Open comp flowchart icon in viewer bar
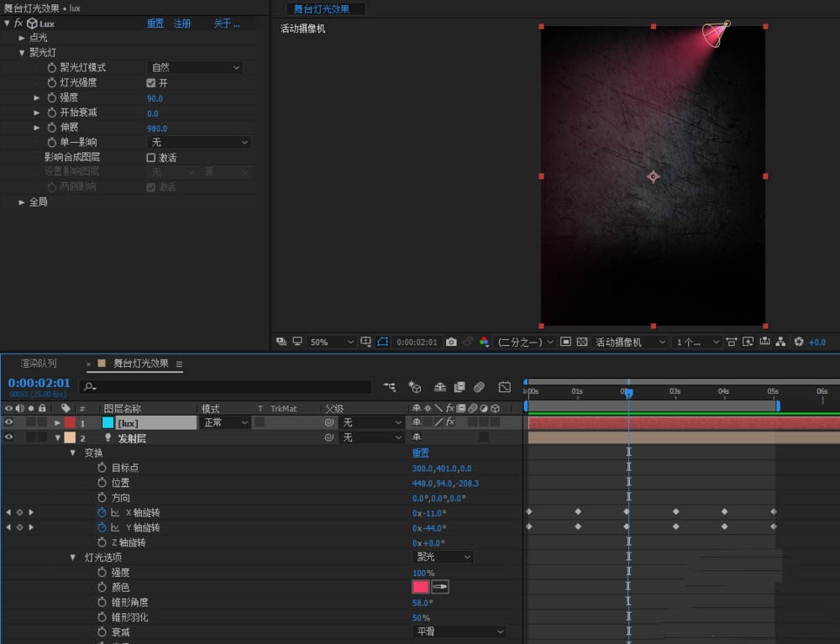Viewport: 840px width, 644px height. coord(780,342)
